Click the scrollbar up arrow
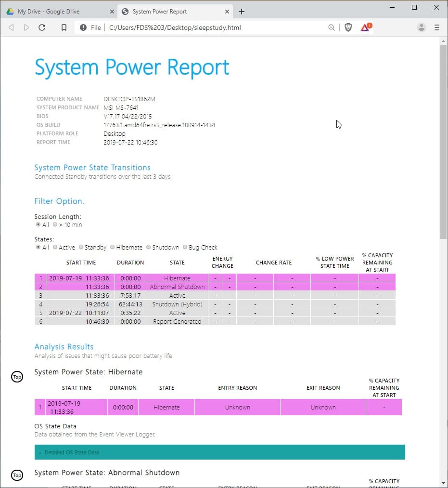The width and height of the screenshot is (448, 488). [x=443, y=41]
